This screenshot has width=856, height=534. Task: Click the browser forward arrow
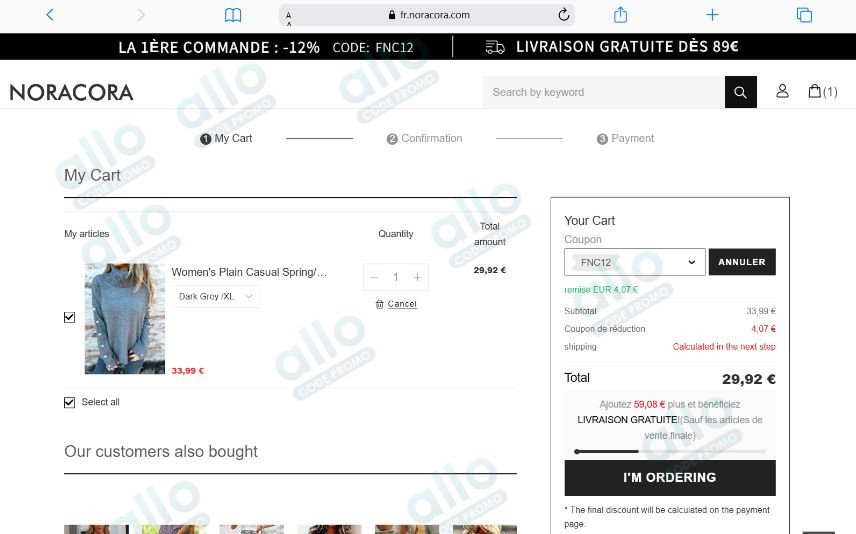coord(141,15)
